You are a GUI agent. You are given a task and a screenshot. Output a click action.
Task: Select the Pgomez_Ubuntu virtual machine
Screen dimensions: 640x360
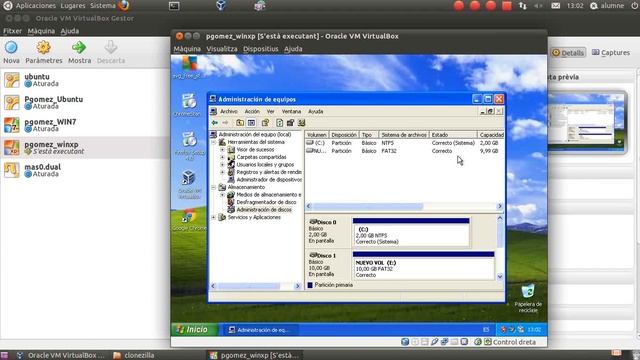[x=85, y=102]
